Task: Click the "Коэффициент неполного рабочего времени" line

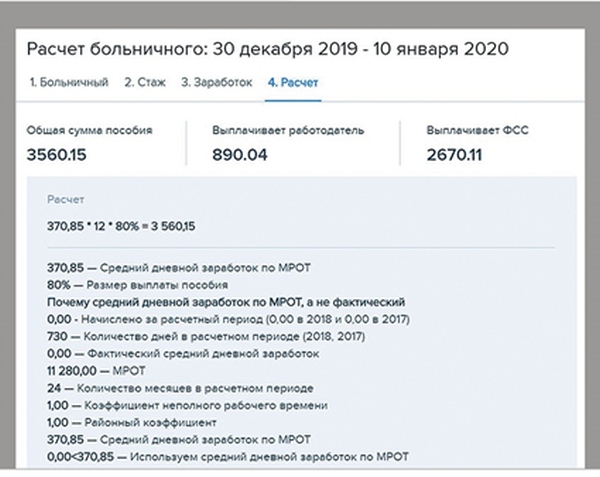Action: (179, 406)
